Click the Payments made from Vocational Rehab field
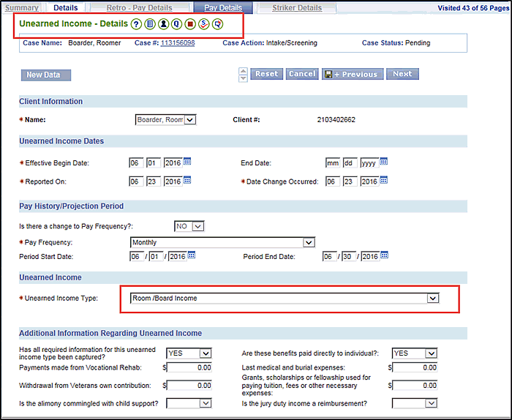The width and height of the screenshot is (512, 420). pyautogui.click(x=189, y=367)
